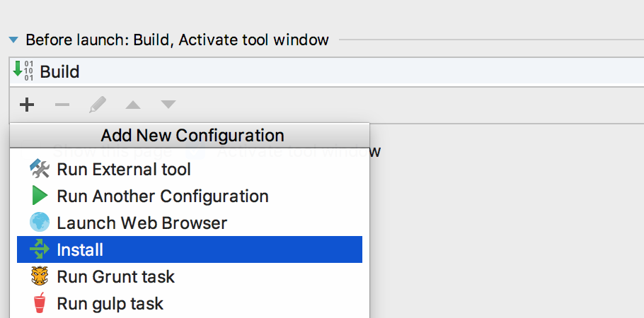Choose the Run External tool menu entry
Screen dimensions: 644x318
[190, 169]
